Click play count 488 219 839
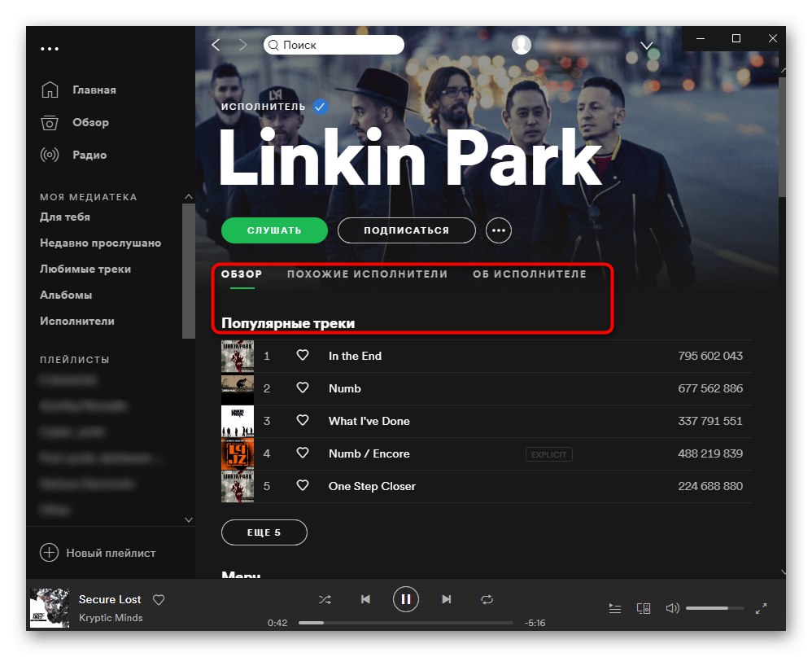This screenshot has height=657, width=812. tap(710, 453)
